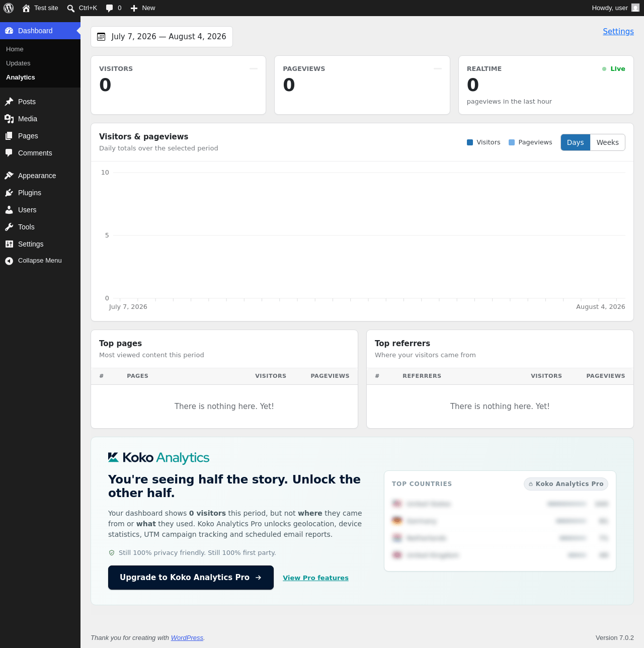
Task: Open the date range picker dropdown
Action: click(x=162, y=37)
